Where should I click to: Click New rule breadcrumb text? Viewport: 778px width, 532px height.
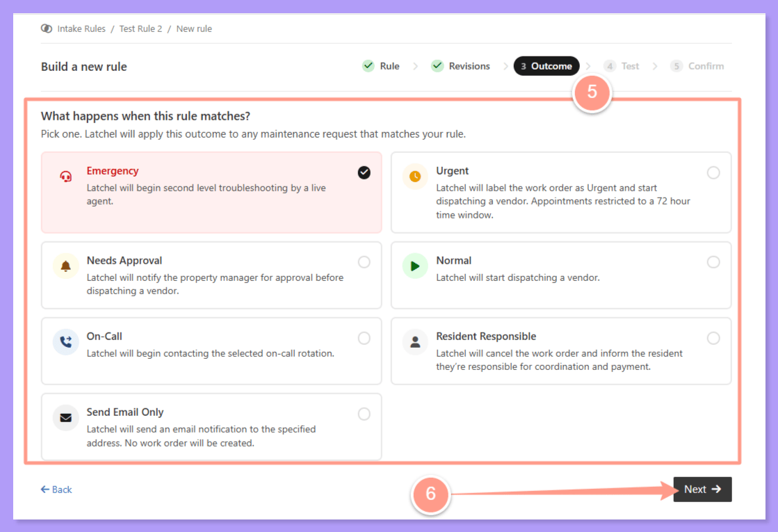[194, 29]
